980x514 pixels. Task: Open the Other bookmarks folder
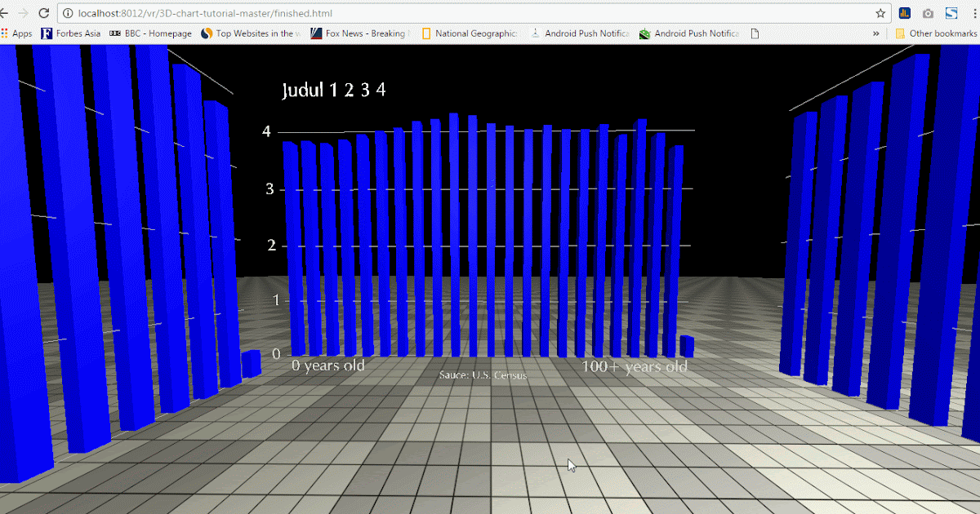[939, 33]
